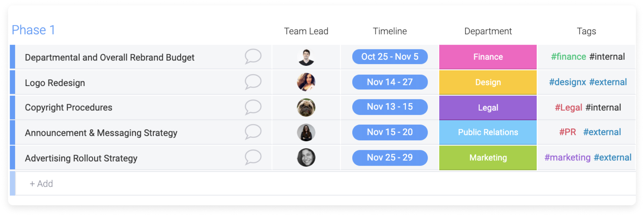Select the #finance tag
This screenshot has width=644, height=216.
tap(568, 57)
